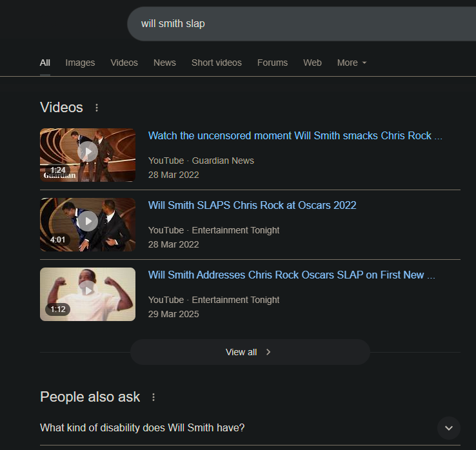Play the 1:12 Will Smith flexing thumbnail
This screenshot has height=450, width=476.
pos(88,295)
